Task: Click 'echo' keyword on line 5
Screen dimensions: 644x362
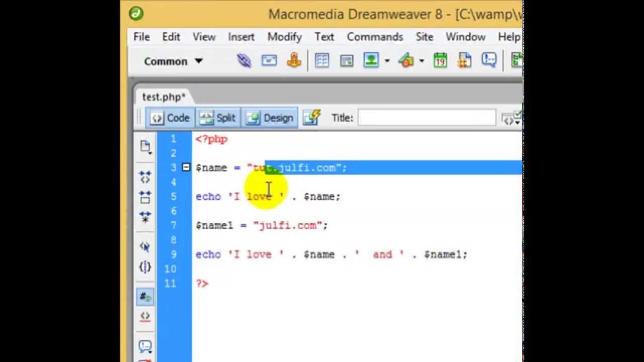Action: tap(208, 197)
